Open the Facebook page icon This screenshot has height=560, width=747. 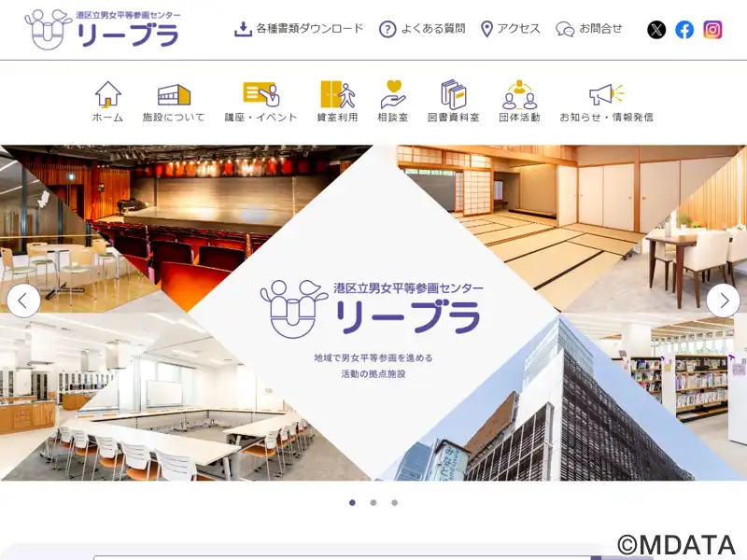(x=684, y=30)
